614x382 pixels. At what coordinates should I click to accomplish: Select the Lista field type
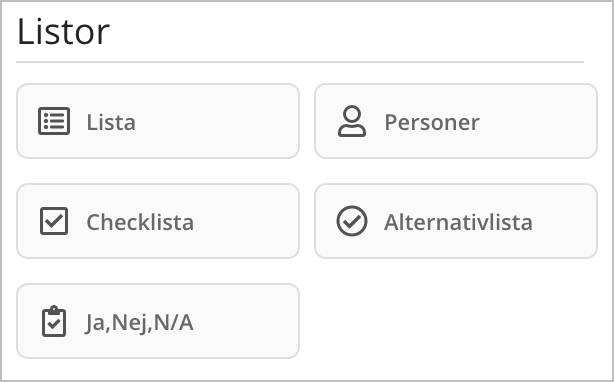pyautogui.click(x=158, y=121)
